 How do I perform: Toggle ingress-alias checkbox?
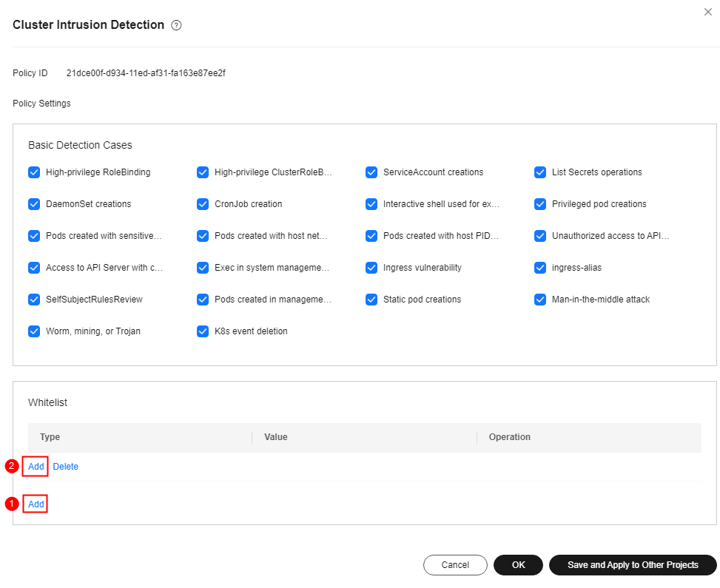click(x=540, y=268)
